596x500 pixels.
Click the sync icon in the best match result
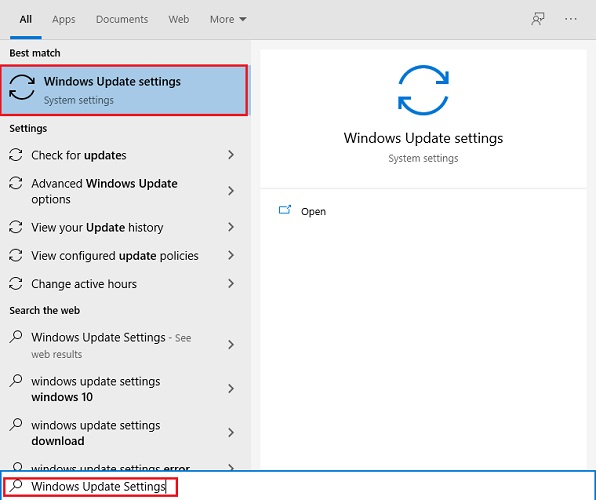coord(22,87)
